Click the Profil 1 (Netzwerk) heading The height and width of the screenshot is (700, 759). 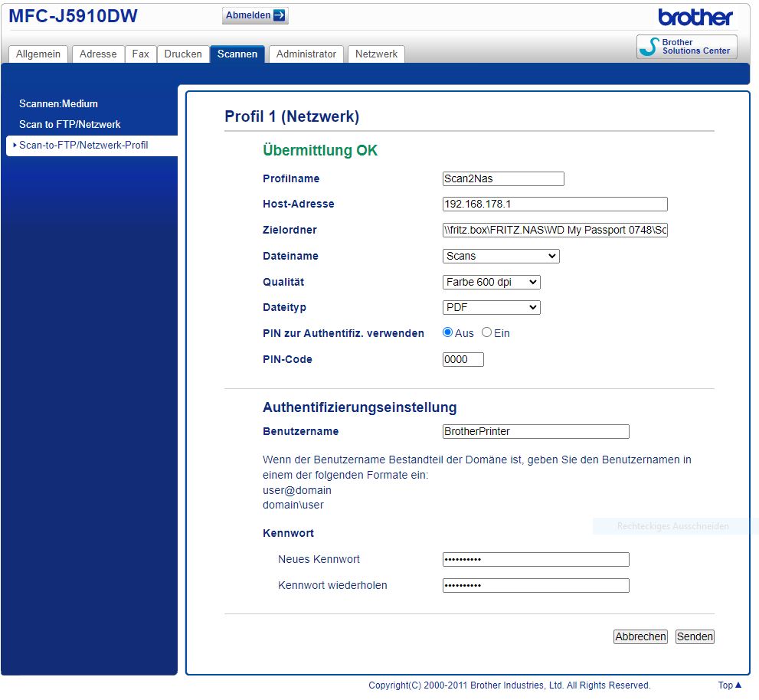coord(292,116)
